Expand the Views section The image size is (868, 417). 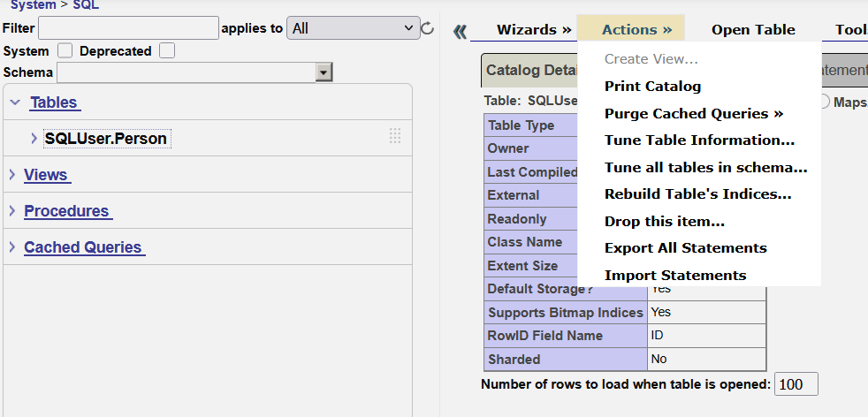pos(12,175)
